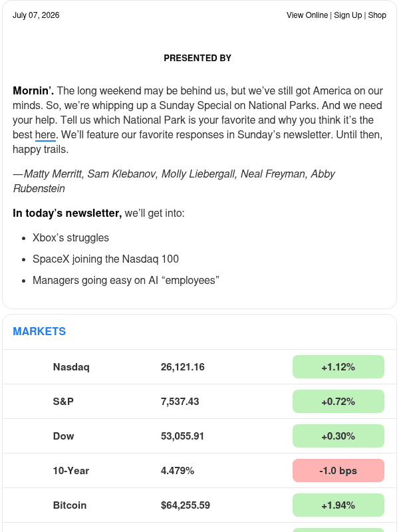Image resolution: width=399 pixels, height=532 pixels.
Task: Select the Nasdaq index label
Action: (71, 367)
